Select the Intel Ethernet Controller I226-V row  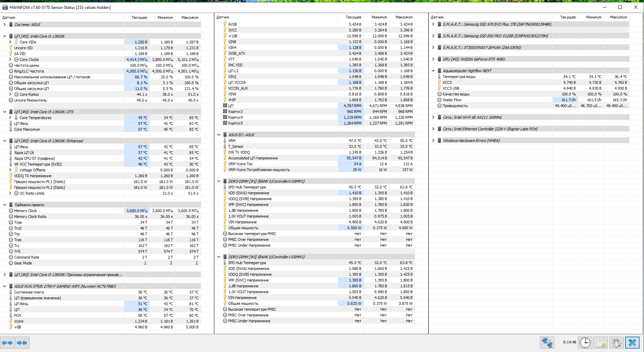coord(529,129)
